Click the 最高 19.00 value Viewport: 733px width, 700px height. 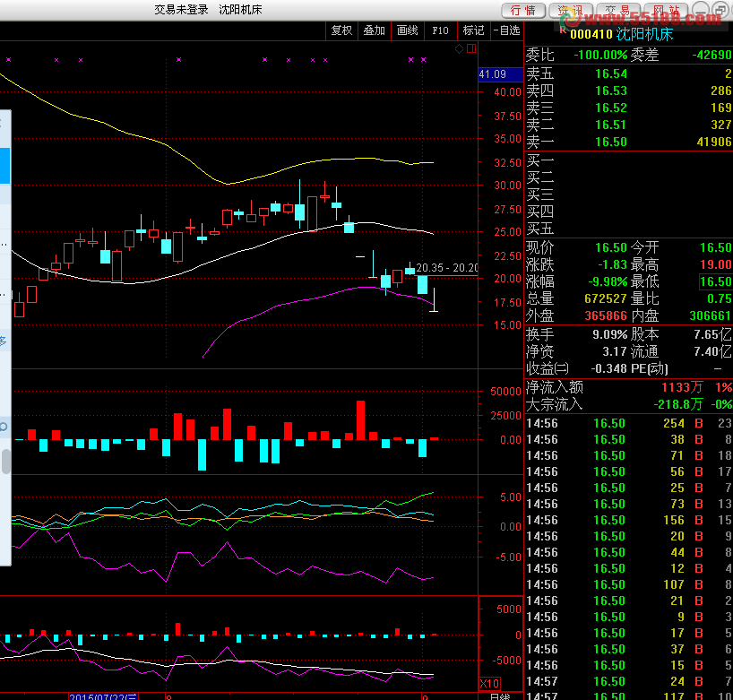click(x=716, y=264)
